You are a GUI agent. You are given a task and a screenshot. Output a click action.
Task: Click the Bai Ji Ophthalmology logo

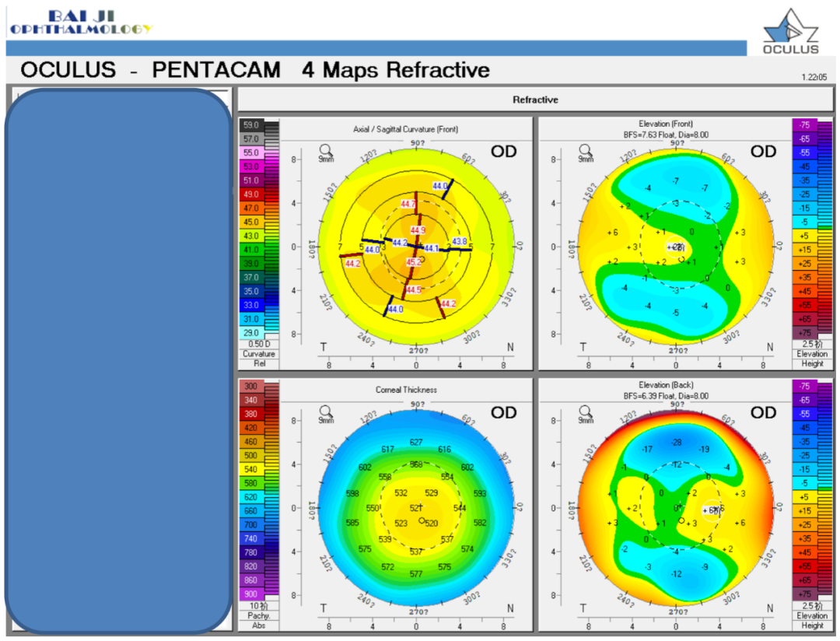pyautogui.click(x=80, y=22)
